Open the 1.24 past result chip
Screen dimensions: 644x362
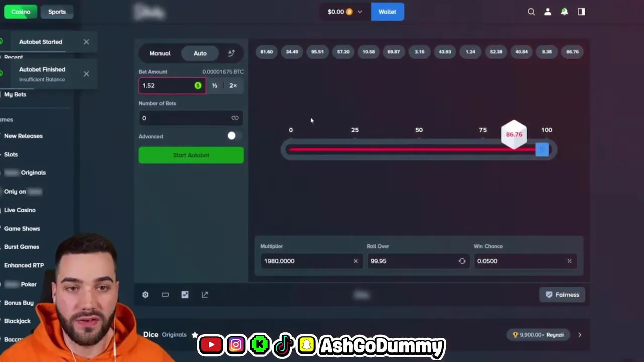click(x=470, y=52)
